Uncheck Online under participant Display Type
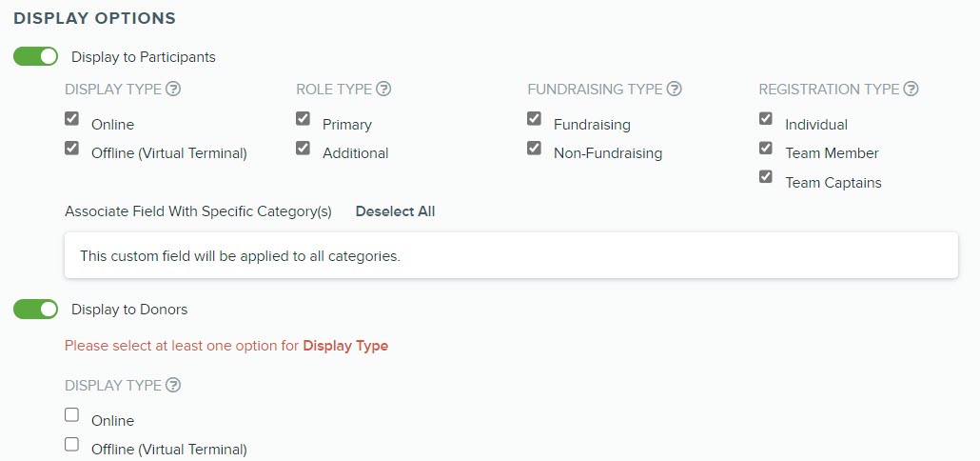The width and height of the screenshot is (980, 461). tap(72, 118)
